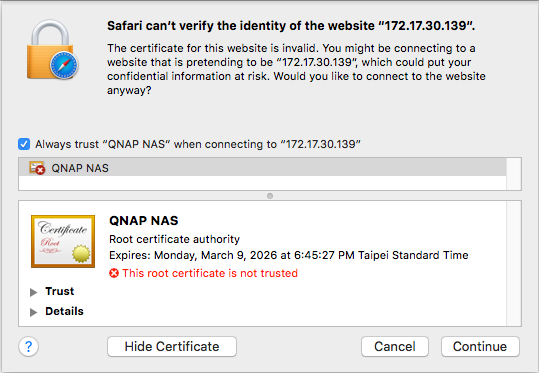Click the pane splitter handle dot
Screen dimensions: 539x373
[x=270, y=196]
